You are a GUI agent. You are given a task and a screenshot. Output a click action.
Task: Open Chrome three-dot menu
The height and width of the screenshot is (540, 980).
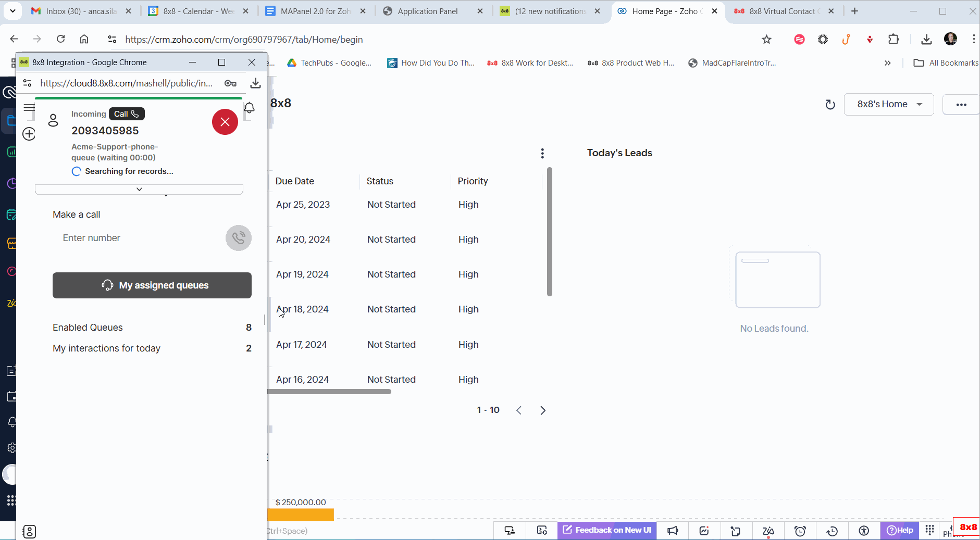[x=973, y=39]
